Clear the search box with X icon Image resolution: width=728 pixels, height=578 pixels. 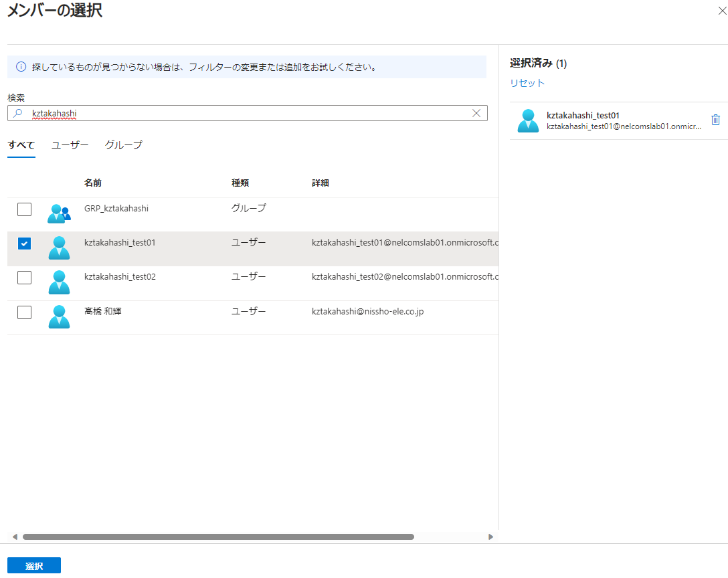tap(476, 114)
